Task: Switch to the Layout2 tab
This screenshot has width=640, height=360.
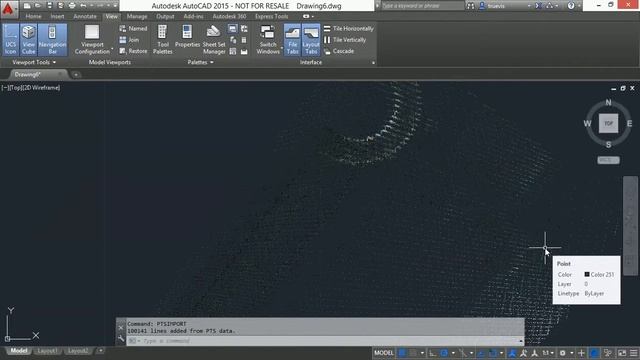Action: click(78, 351)
